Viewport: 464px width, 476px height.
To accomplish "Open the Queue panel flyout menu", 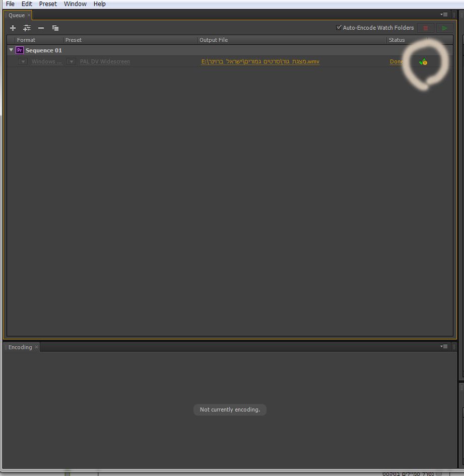I will point(444,15).
